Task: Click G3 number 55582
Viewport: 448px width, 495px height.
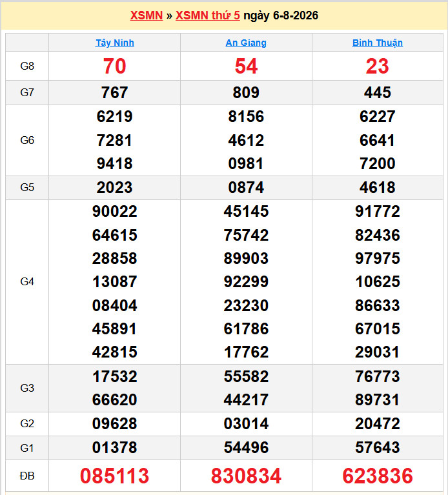Action: click(246, 377)
